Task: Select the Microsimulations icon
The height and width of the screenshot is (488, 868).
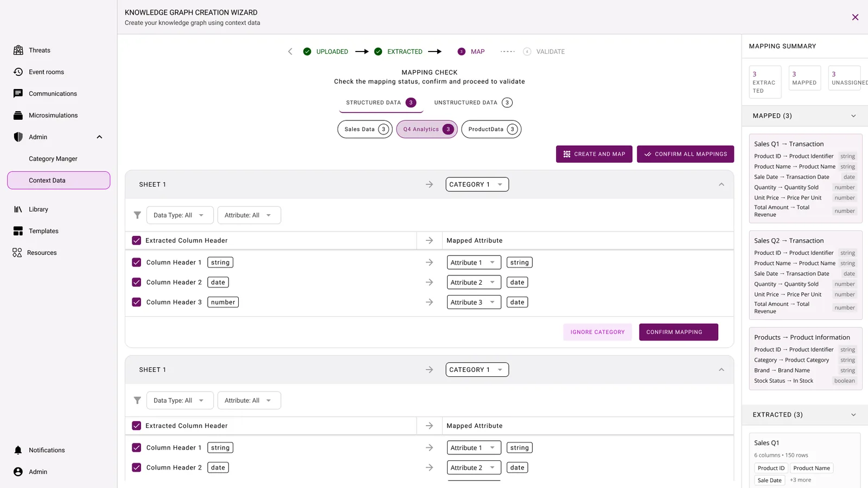Action: tap(18, 115)
